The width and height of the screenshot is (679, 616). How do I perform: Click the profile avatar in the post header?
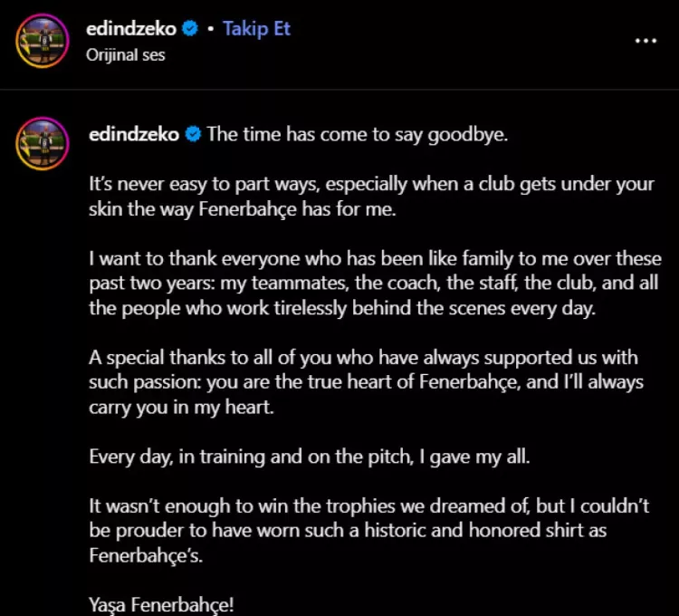[44, 41]
